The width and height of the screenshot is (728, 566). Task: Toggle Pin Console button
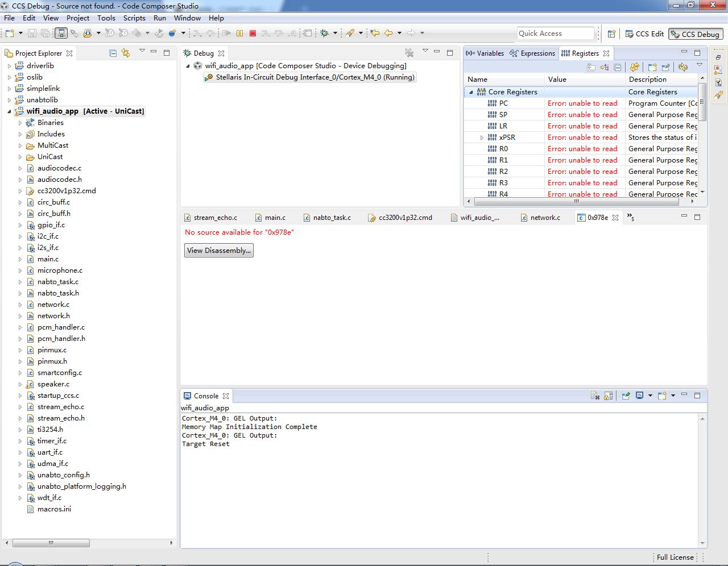pos(626,396)
